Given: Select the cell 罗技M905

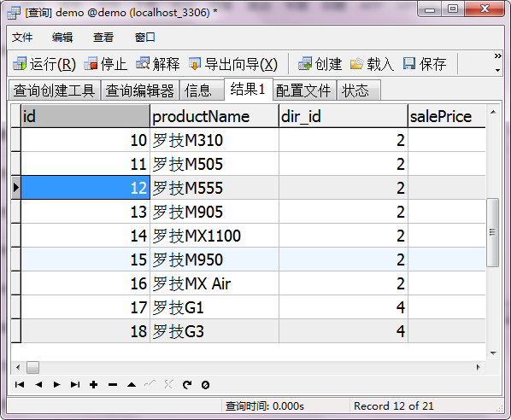Looking at the screenshot, I should [214, 212].
